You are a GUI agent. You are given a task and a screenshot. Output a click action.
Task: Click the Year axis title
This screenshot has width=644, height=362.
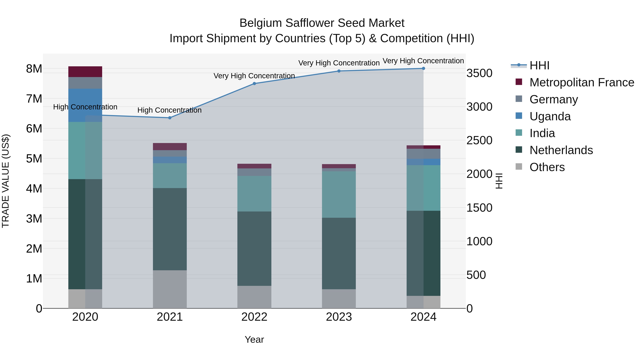pyautogui.click(x=254, y=339)
